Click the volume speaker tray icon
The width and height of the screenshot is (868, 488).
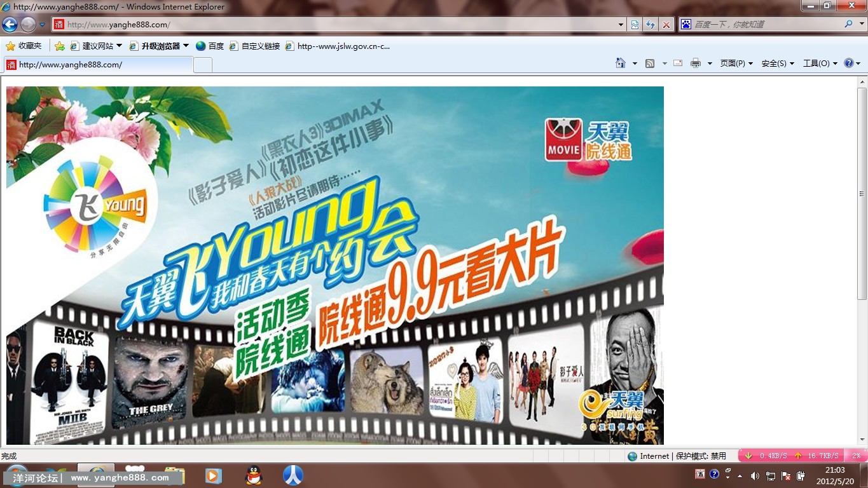pos(755,476)
